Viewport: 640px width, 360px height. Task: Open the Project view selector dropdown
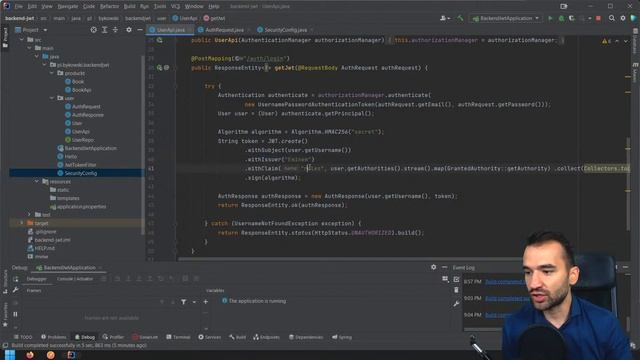(x=31, y=30)
